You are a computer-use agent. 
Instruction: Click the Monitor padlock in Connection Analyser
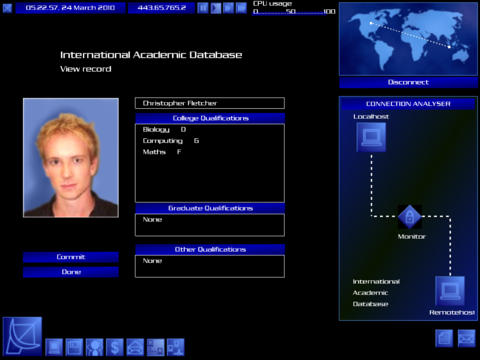click(410, 217)
